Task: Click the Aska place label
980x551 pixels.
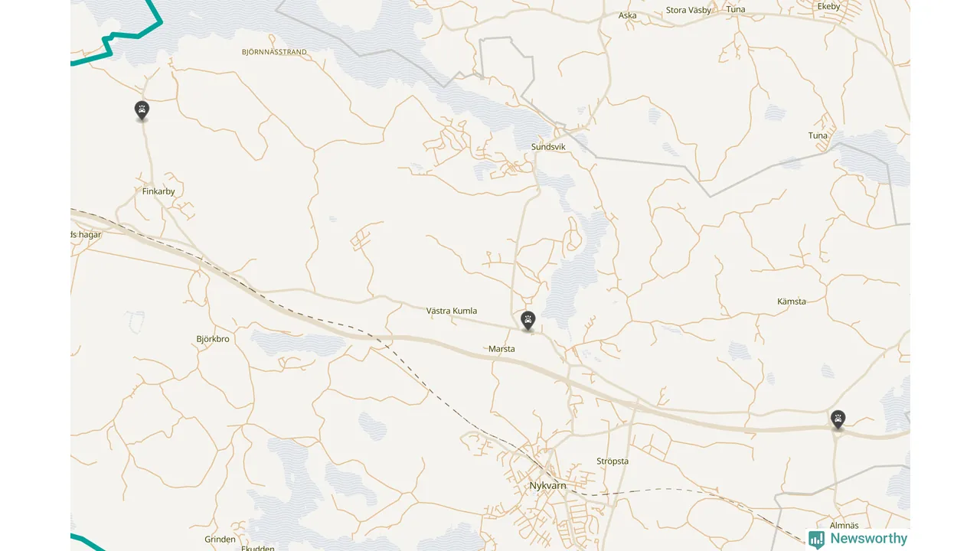Action: coord(627,15)
